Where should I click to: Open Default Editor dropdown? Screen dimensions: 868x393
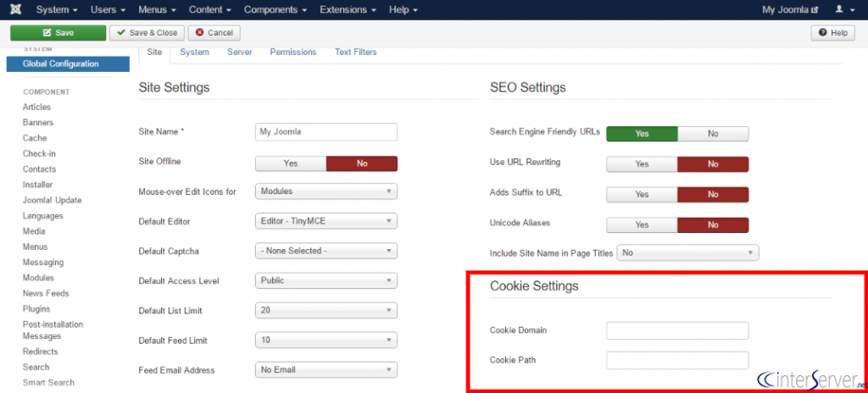326,221
